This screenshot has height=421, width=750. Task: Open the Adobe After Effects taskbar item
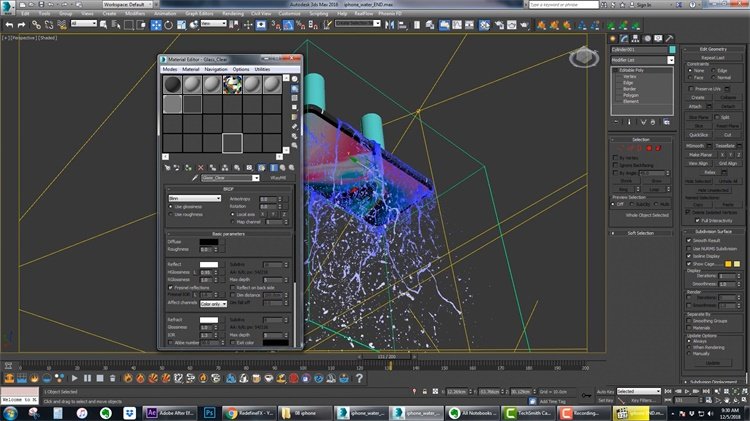(x=171, y=413)
